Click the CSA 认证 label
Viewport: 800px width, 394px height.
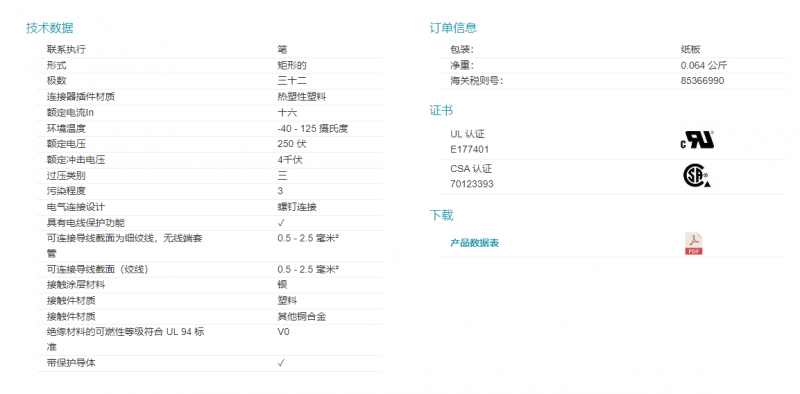(471, 169)
